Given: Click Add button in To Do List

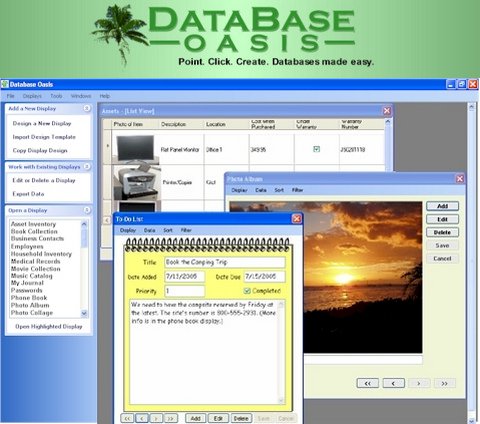Looking at the screenshot, I should (195, 418).
